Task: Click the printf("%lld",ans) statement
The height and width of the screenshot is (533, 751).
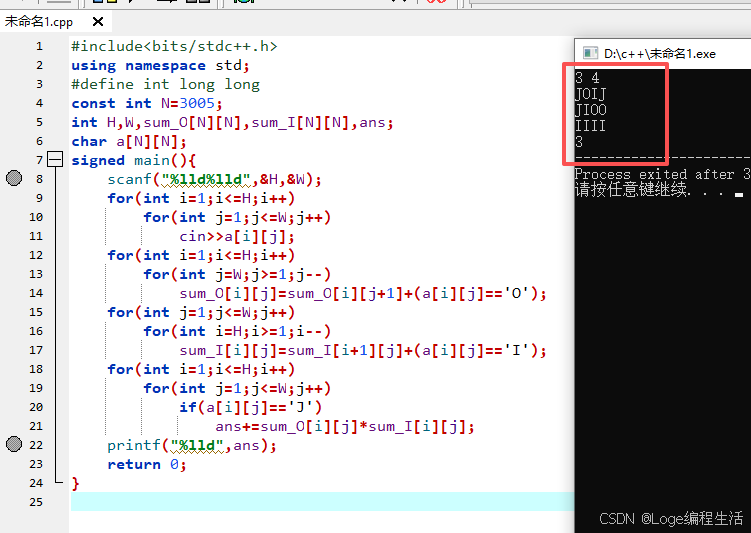Action: 192,445
